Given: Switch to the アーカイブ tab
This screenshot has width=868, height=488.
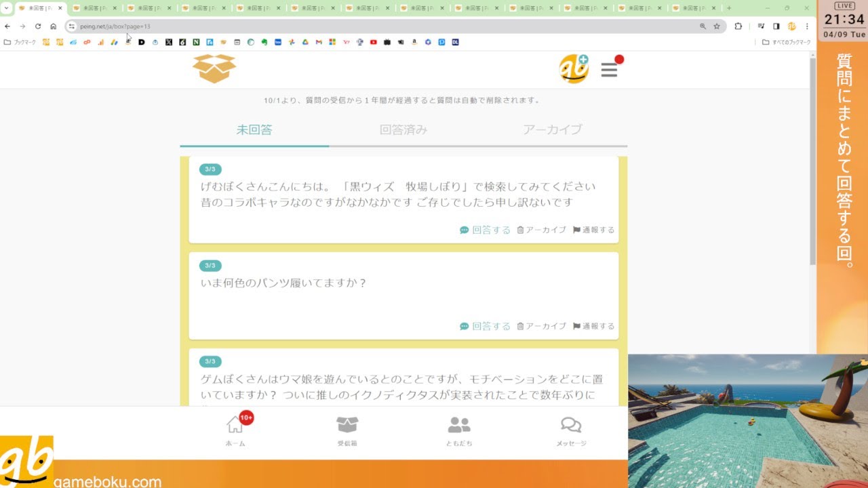Looking at the screenshot, I should click(554, 130).
